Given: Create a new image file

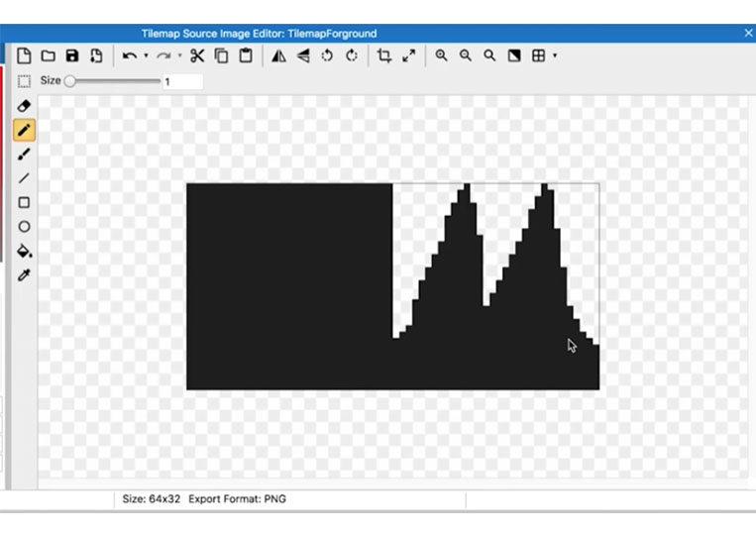Looking at the screenshot, I should [24, 55].
